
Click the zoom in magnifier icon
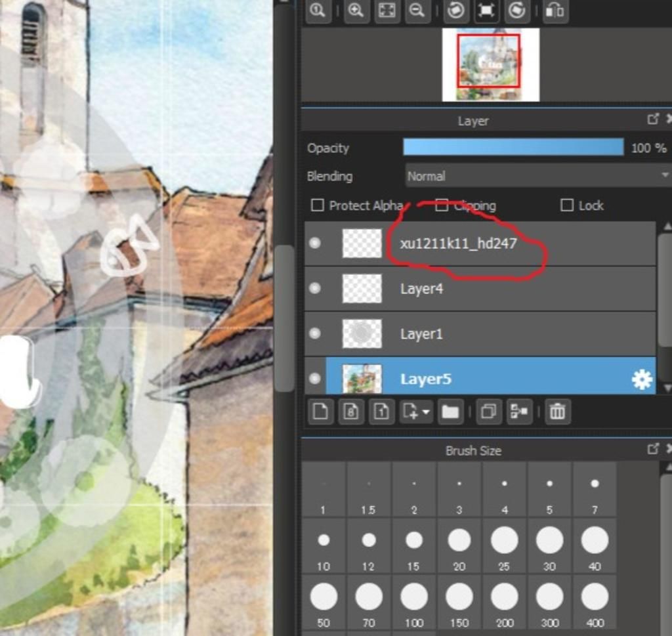[x=356, y=10]
